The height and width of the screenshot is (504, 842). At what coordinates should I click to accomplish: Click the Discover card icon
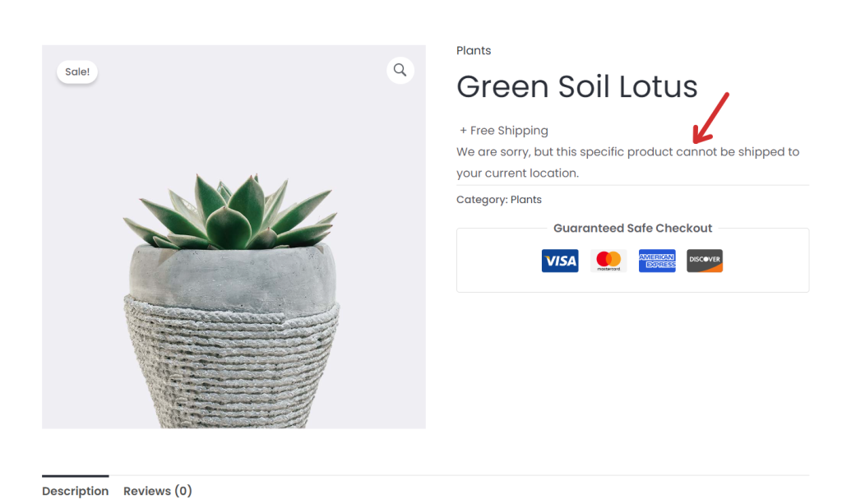click(x=705, y=261)
